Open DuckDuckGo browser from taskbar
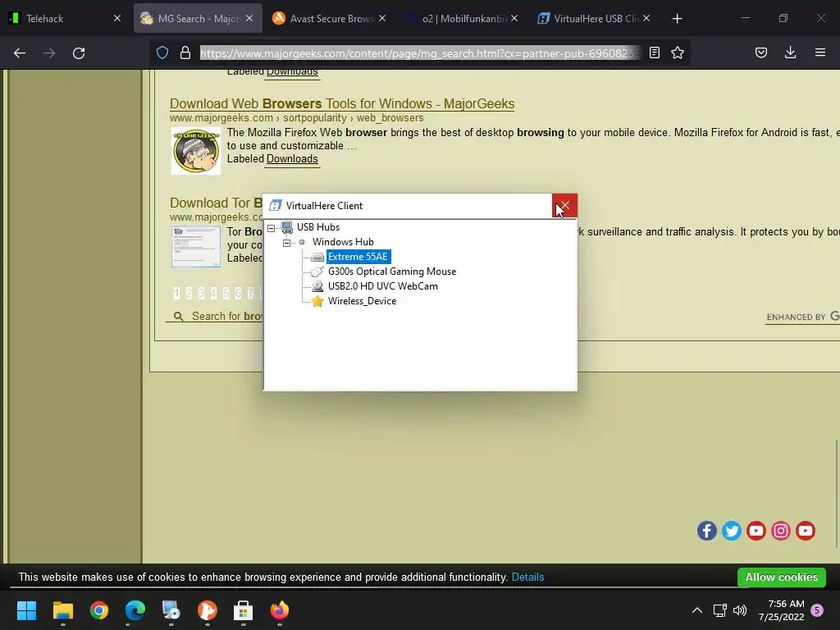Image resolution: width=840 pixels, height=630 pixels. pyautogui.click(x=208, y=610)
